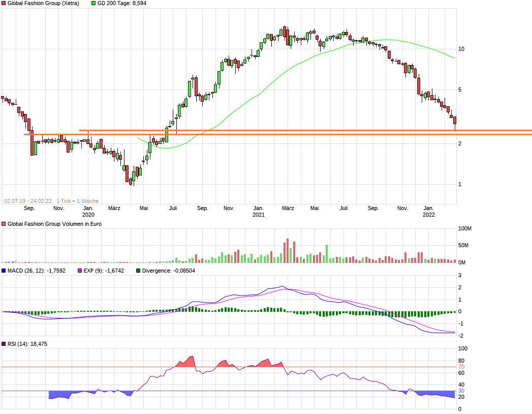Screen dimensions: 532x414
Task: Select the 'GD 200 Tage: 8,594' label
Action: pyautogui.click(x=122, y=3)
